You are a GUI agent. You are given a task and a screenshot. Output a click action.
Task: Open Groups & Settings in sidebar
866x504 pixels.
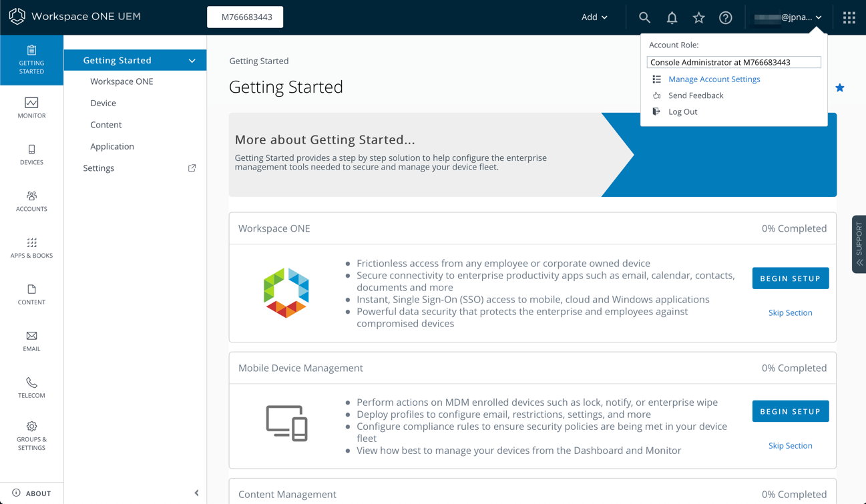coord(31,435)
